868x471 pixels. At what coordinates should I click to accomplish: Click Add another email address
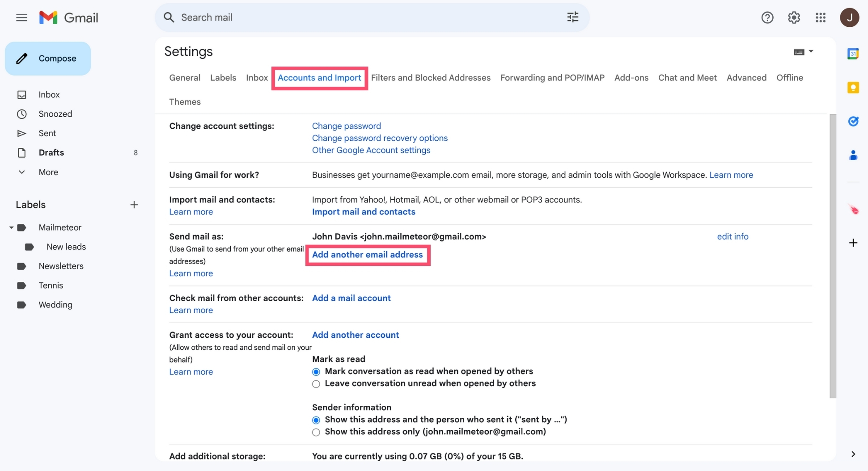click(x=367, y=255)
